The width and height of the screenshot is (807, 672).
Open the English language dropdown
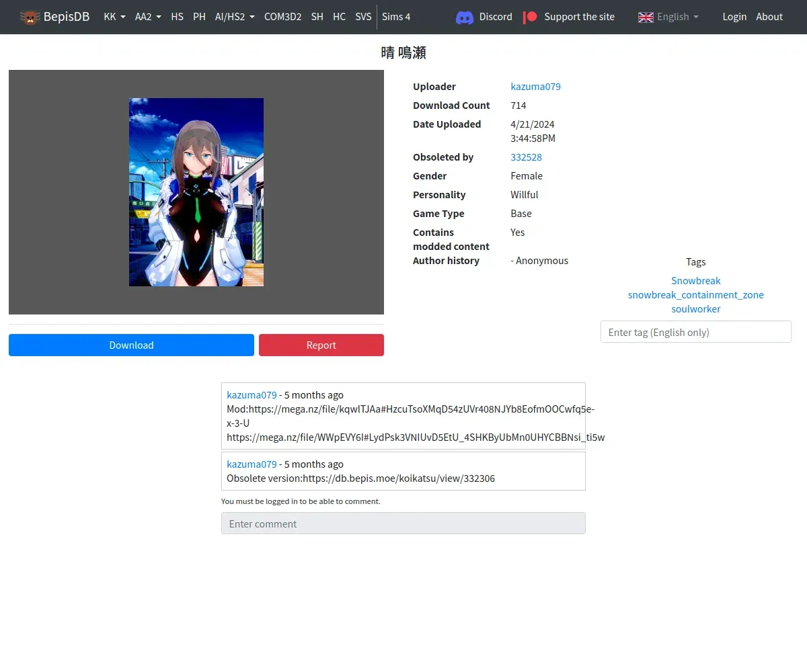pyautogui.click(x=678, y=17)
